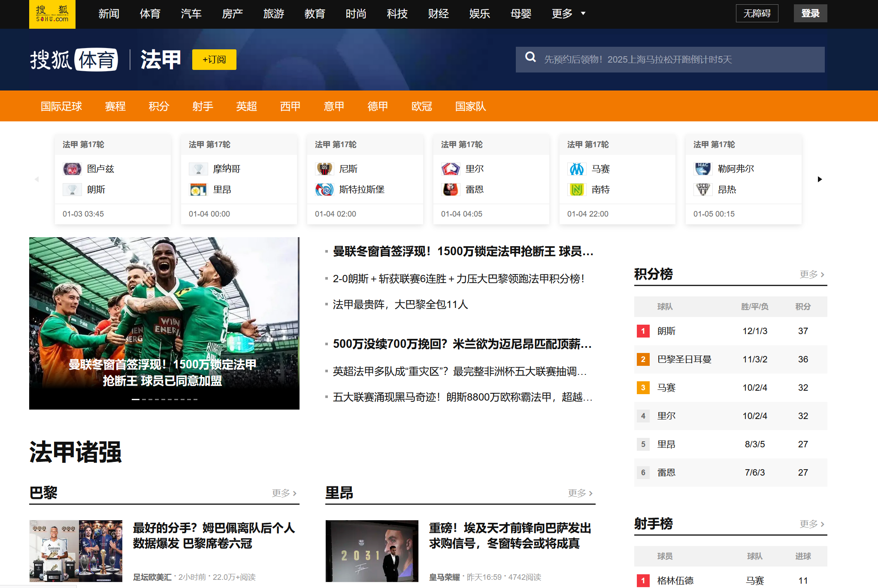Click the search magnifier icon

pyautogui.click(x=530, y=57)
